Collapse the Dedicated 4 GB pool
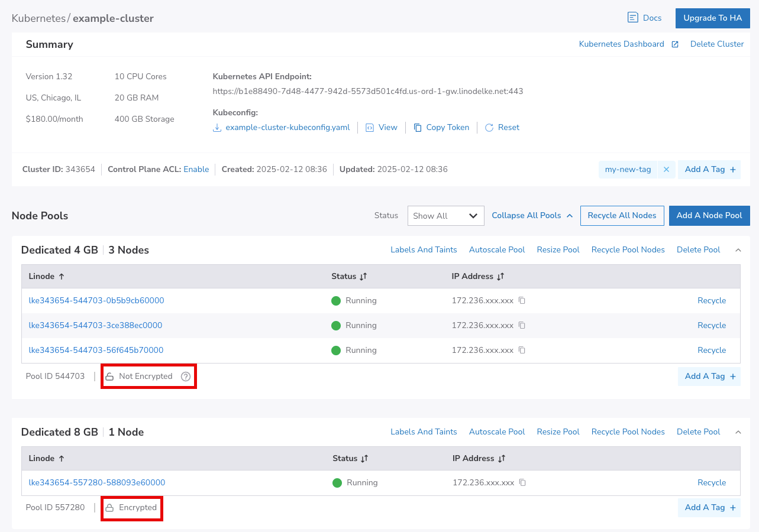 (738, 250)
